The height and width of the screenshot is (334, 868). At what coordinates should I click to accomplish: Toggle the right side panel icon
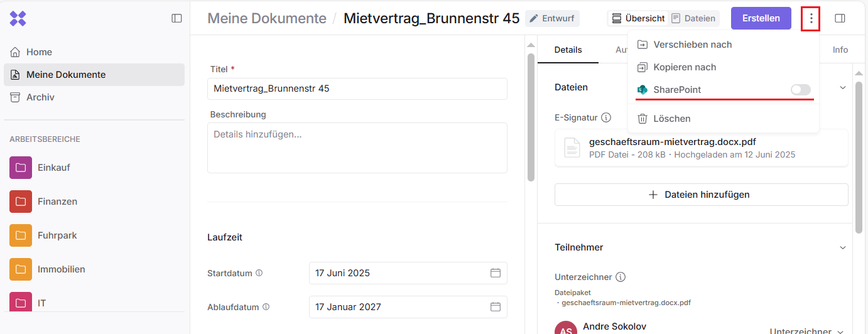pos(840,18)
